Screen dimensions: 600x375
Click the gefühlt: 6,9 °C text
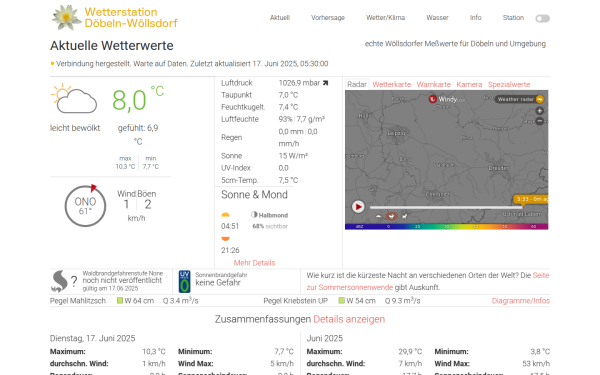[138, 134]
